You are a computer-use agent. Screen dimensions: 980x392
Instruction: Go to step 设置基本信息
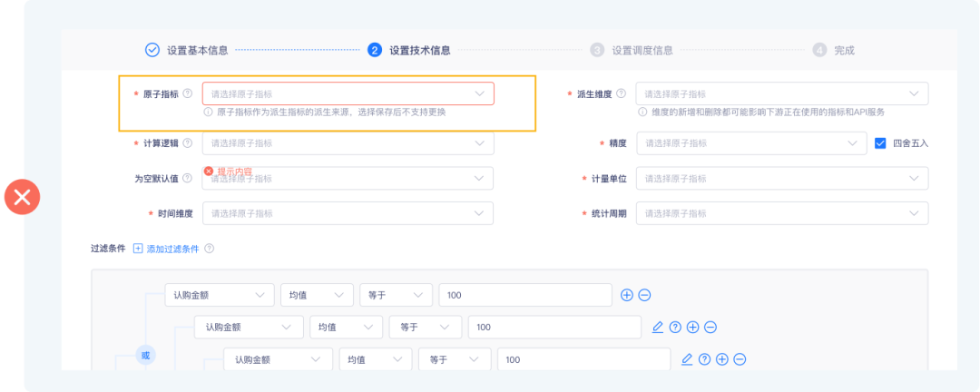tap(187, 51)
